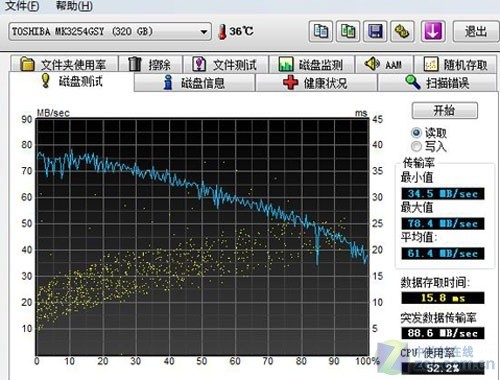The image size is (500, 380).
Task: Click the 数据存取时间 label
Action: [435, 282]
